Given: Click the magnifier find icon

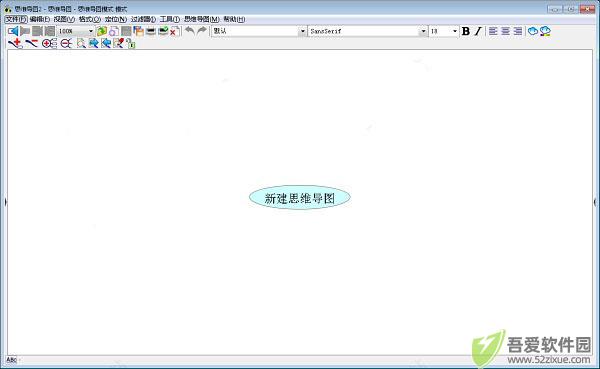Looking at the screenshot, I should [81, 44].
